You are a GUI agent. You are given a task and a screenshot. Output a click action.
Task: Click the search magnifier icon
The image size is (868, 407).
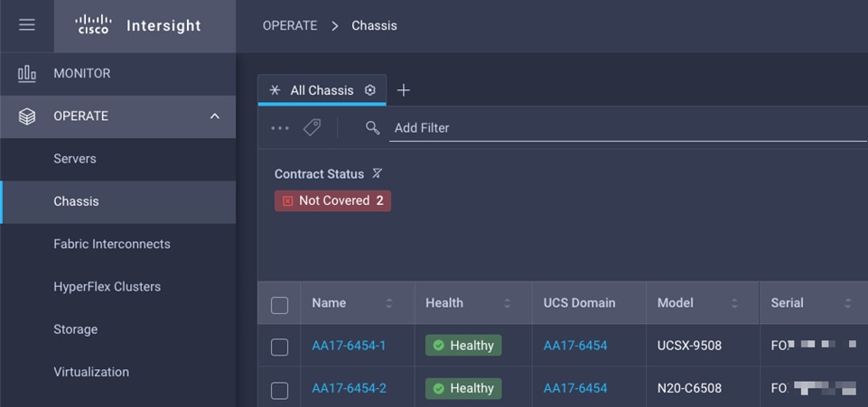point(372,128)
